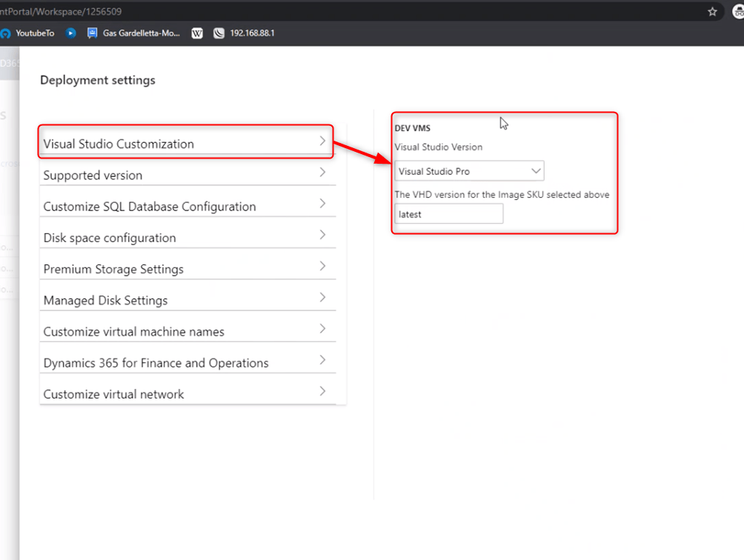
Task: Click the browser address bar URL
Action: pos(67,11)
